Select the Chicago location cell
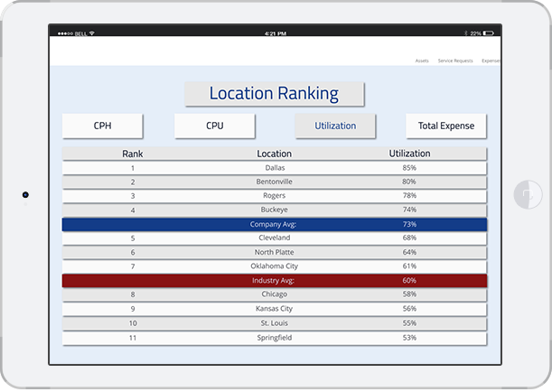Image resolution: width=552 pixels, height=392 pixels. (275, 294)
